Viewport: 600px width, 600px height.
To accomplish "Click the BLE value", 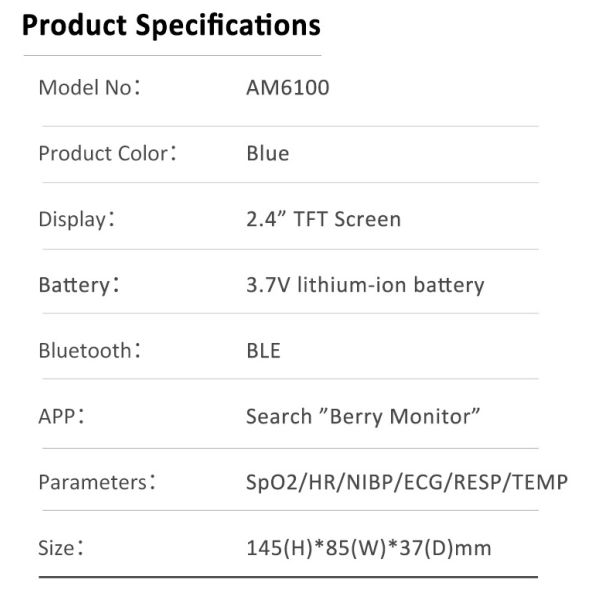I will click(263, 351).
